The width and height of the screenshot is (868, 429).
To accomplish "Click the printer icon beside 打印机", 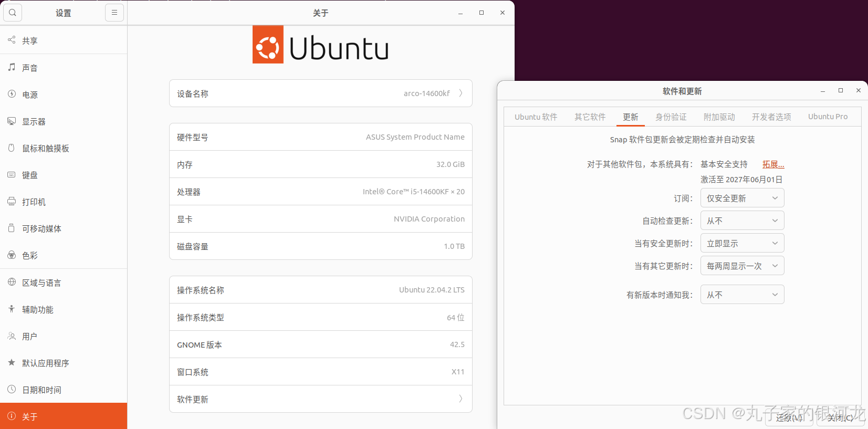I will (x=12, y=201).
